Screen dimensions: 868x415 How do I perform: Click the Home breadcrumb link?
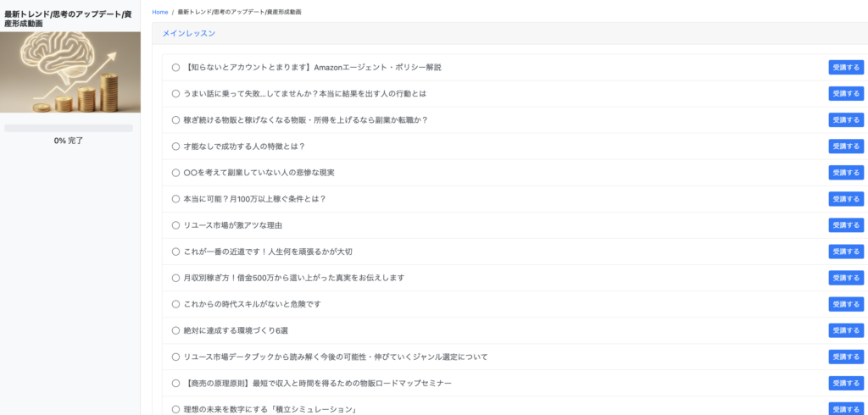tap(159, 13)
